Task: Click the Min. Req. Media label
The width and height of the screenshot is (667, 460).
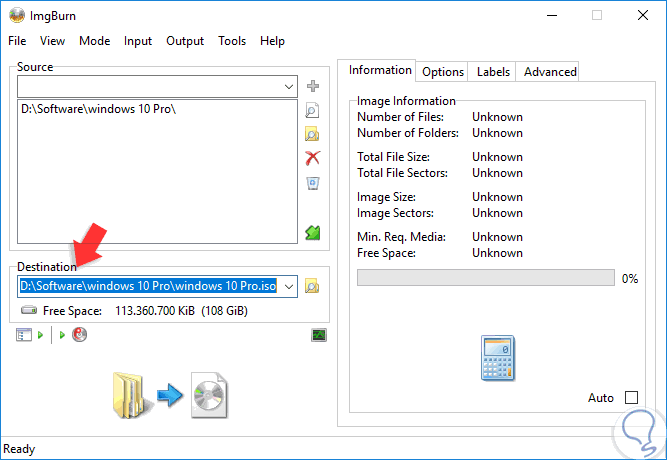Action: pos(402,237)
